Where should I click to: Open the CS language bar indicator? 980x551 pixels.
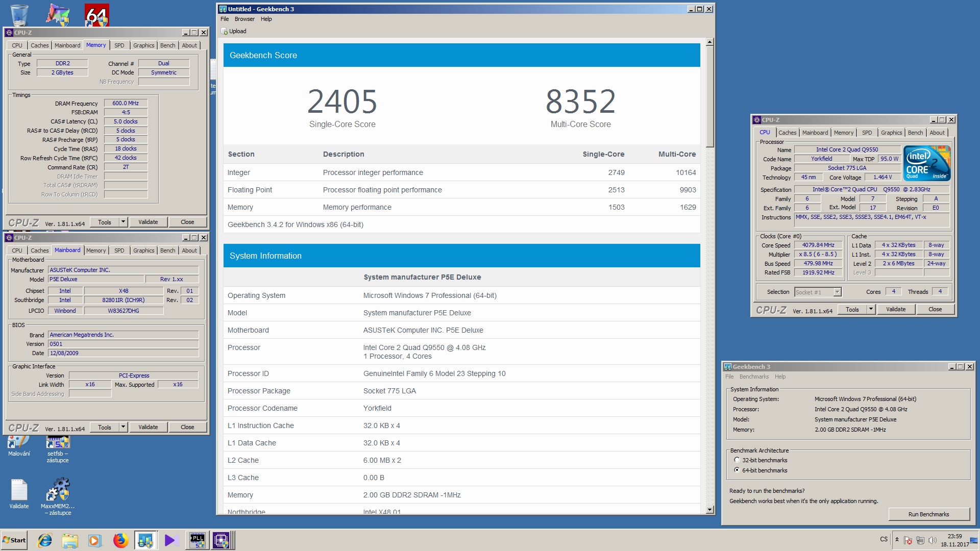pos(884,539)
